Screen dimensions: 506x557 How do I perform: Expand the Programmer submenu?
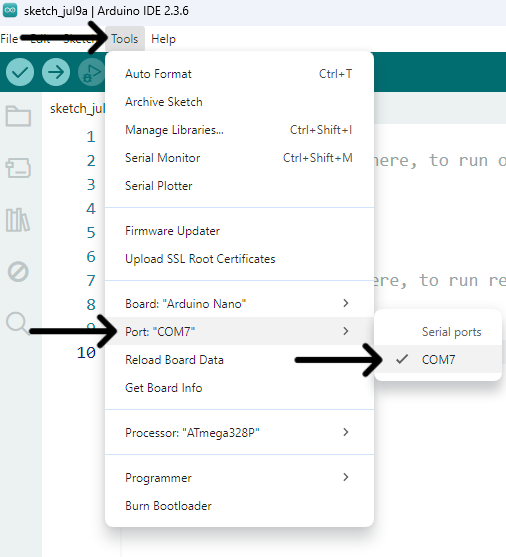(x=239, y=478)
